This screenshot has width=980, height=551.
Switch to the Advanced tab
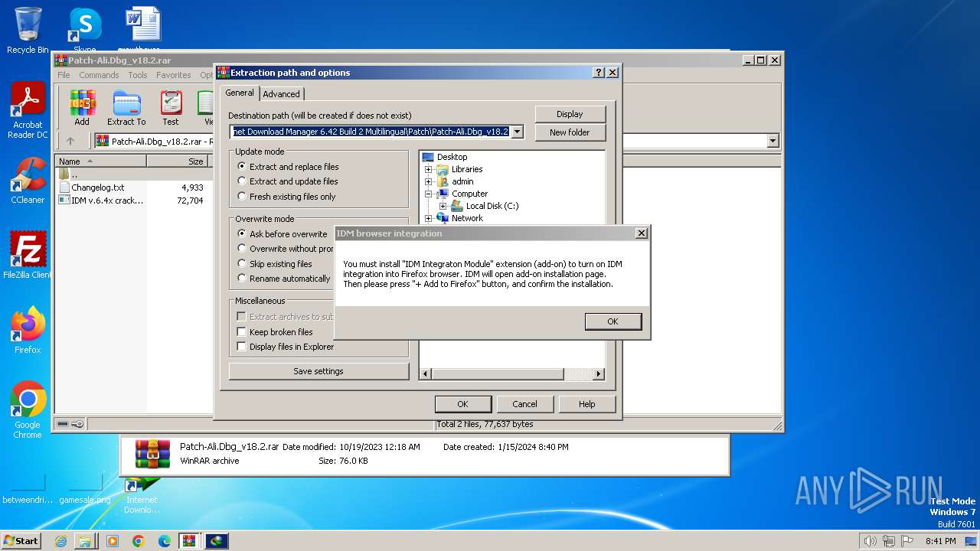click(282, 94)
